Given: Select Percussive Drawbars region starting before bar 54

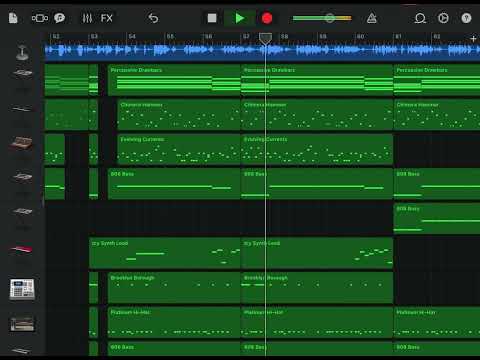Looking at the screenshot, I should [174, 80].
